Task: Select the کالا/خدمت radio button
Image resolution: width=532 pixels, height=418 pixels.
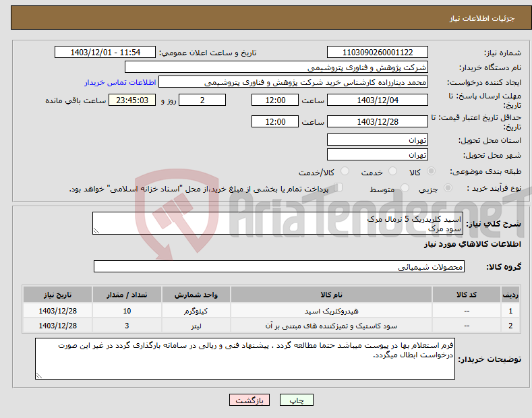Action: (x=345, y=171)
